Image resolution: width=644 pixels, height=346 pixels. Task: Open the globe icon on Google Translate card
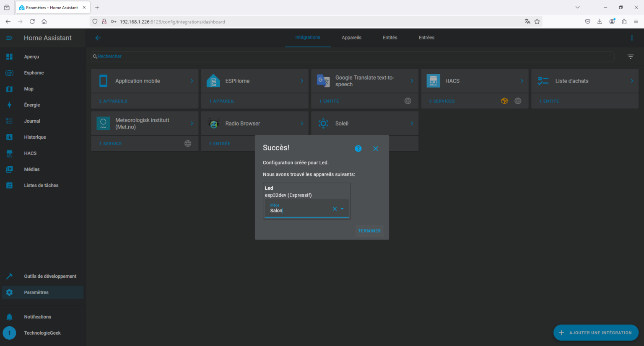tap(408, 101)
